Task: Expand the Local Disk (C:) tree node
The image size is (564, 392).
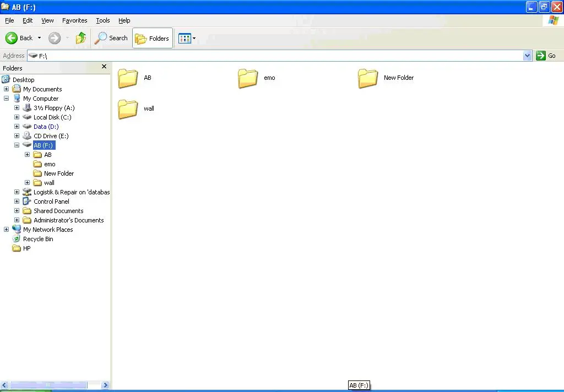Action: click(17, 117)
